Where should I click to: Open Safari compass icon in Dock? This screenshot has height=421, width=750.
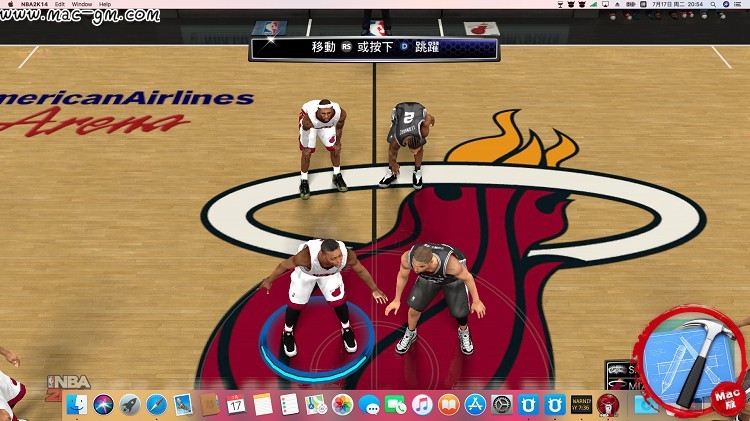point(156,405)
